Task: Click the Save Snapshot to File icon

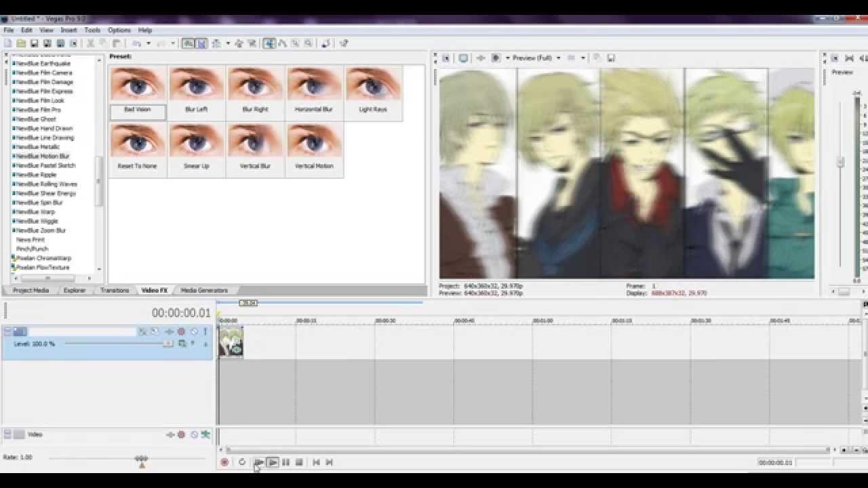Action: pos(611,58)
